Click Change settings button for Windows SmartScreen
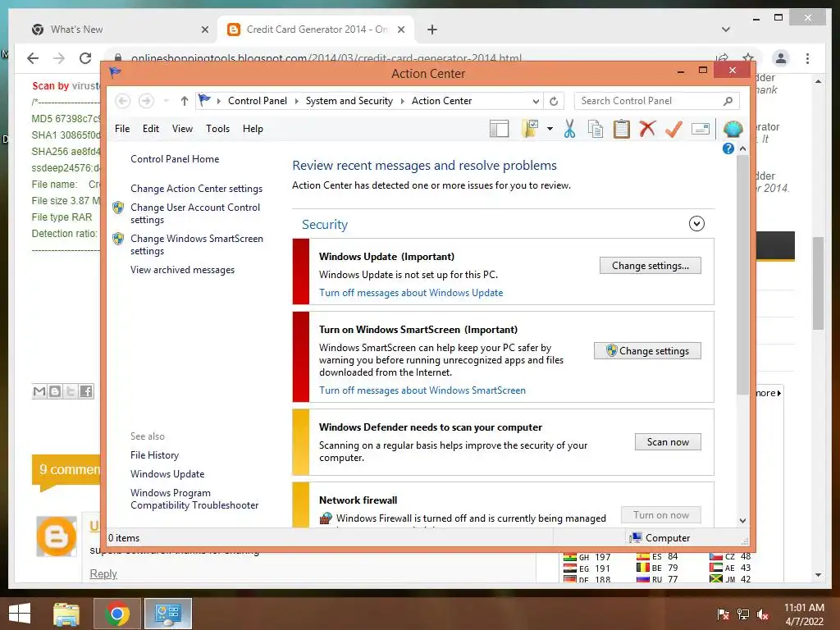Viewport: 840px width, 630px height. click(648, 351)
